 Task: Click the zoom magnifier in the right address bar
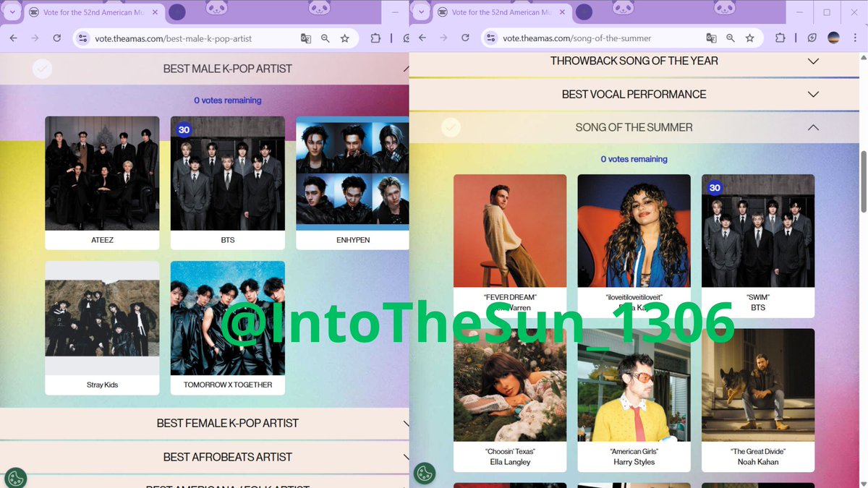[x=731, y=38]
